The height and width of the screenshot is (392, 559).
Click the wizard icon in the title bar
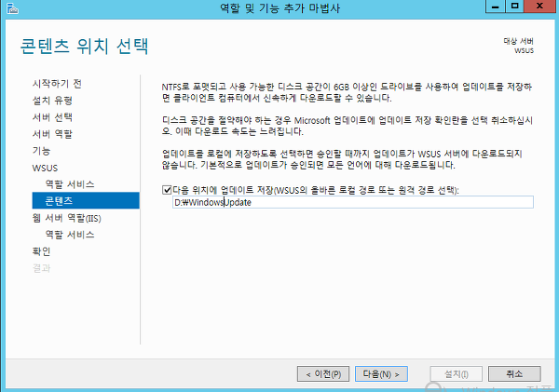(12, 8)
